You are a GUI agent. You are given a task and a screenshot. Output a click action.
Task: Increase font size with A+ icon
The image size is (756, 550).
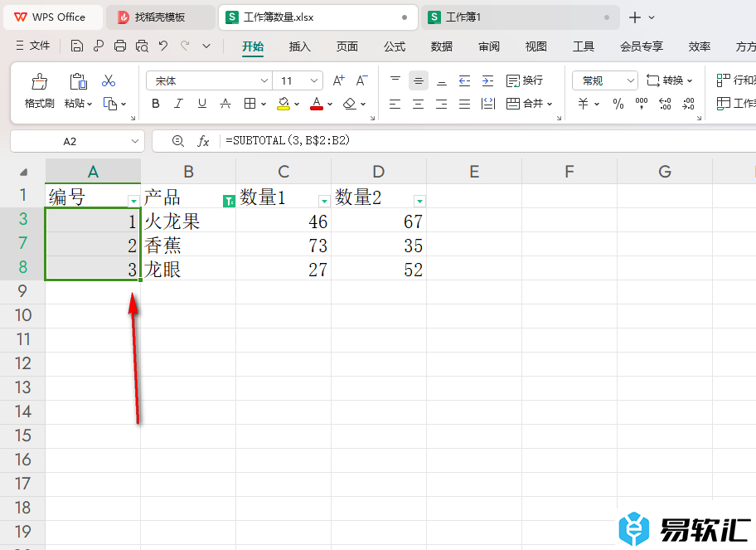coord(339,80)
